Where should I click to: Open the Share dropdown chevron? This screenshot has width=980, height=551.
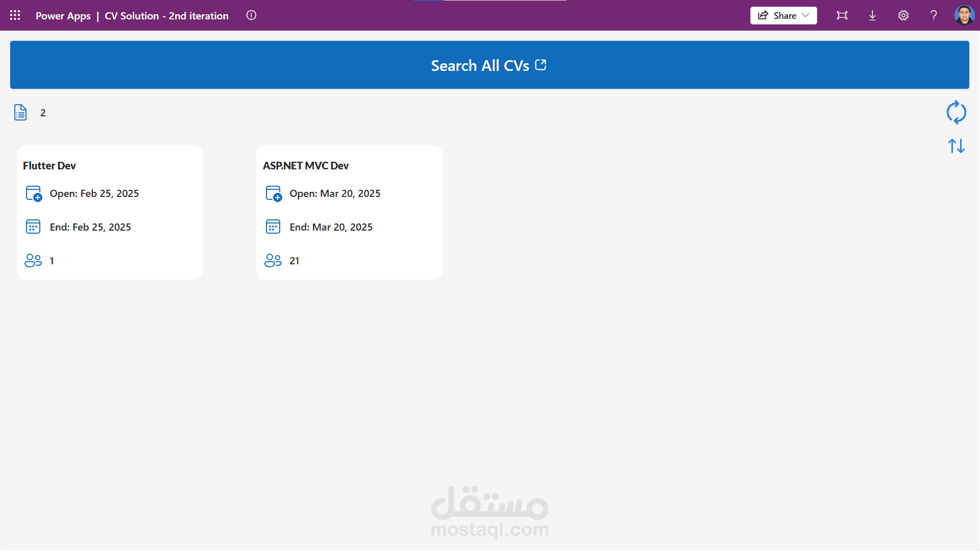click(x=805, y=15)
